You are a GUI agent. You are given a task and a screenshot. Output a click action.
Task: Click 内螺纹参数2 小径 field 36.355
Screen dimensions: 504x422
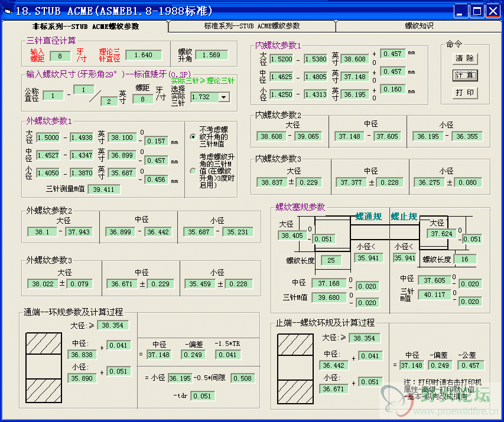point(467,136)
